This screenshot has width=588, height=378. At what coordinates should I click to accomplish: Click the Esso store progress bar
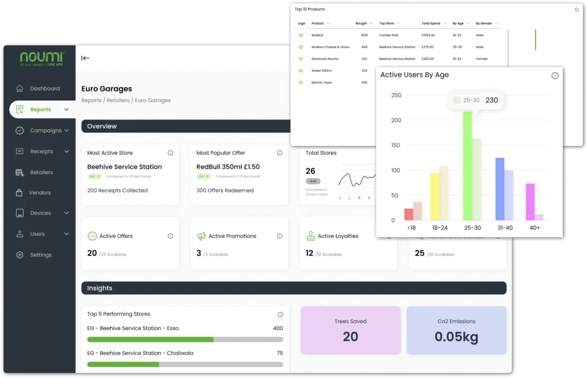click(x=185, y=340)
